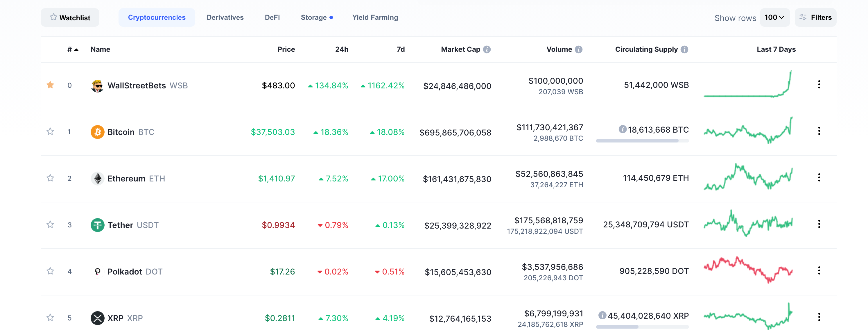
Task: Open the WallStreetBets 7-day sparkline chart
Action: pos(748,84)
